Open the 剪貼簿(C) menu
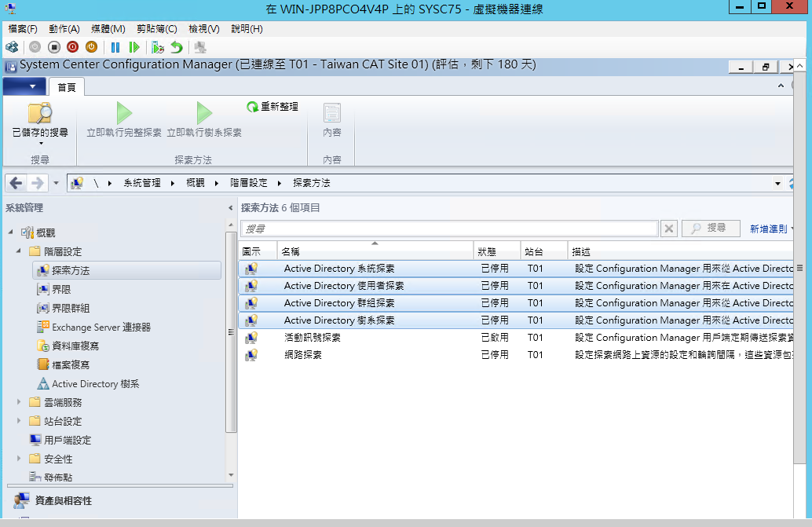 click(x=157, y=29)
